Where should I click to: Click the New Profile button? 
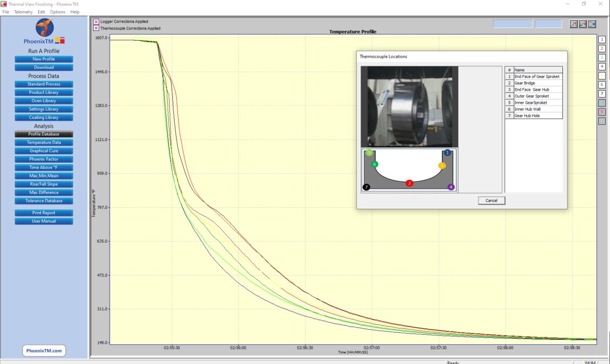43,59
